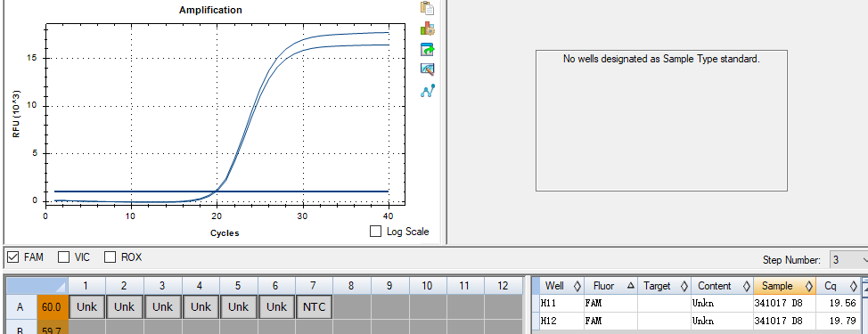Toggle the Log Scale checkbox
The width and height of the screenshot is (868, 334).
click(376, 232)
